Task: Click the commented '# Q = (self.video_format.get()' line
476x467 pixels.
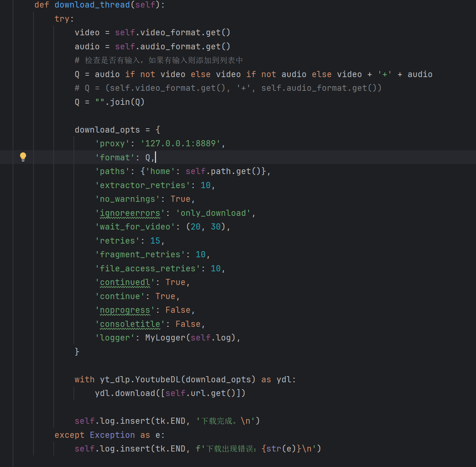Action: point(228,88)
